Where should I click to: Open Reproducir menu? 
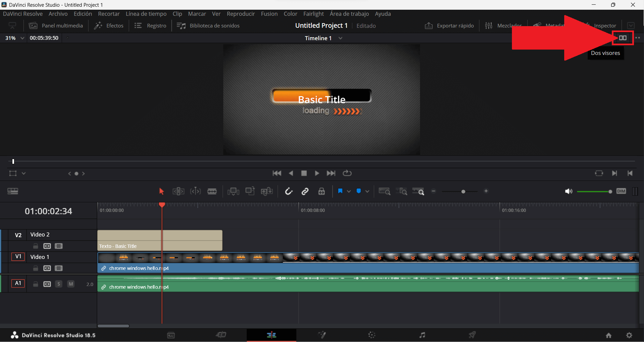point(241,14)
